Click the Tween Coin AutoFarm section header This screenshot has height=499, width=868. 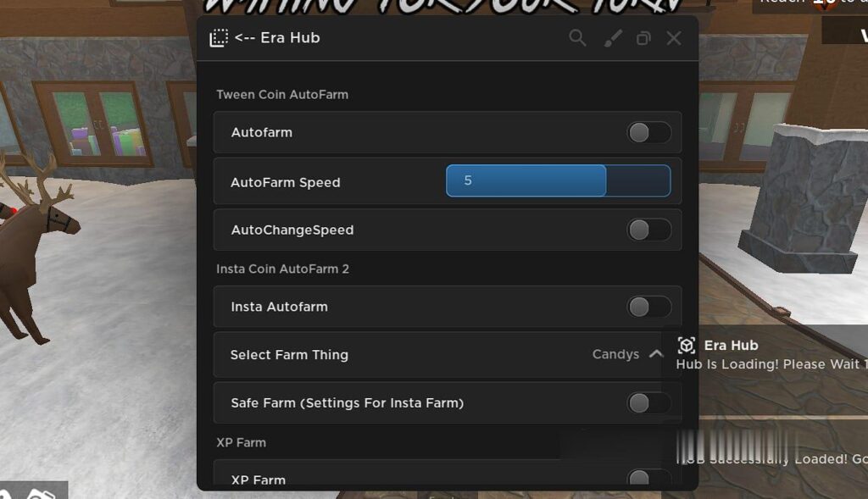tap(282, 95)
